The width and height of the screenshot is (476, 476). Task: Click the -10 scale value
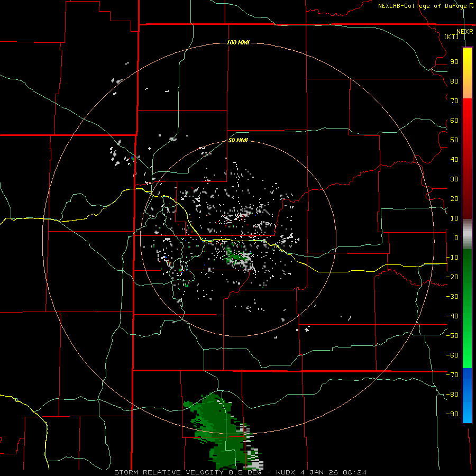click(x=452, y=258)
